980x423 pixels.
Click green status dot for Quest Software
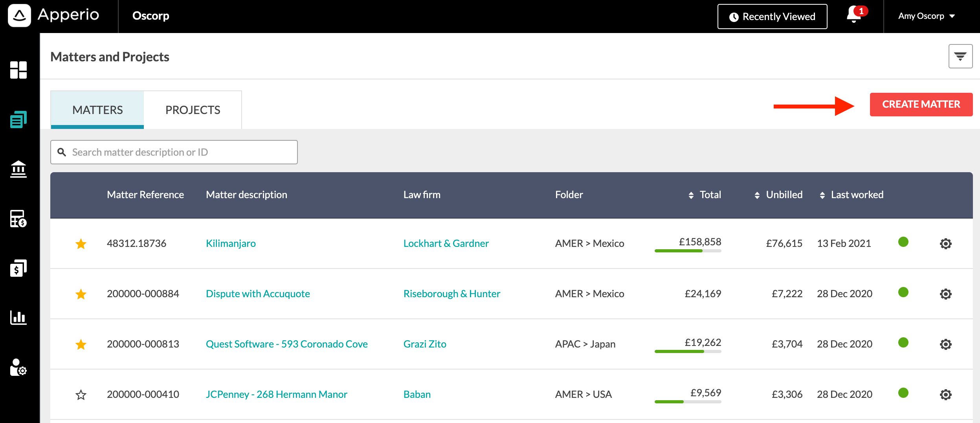coord(903,342)
